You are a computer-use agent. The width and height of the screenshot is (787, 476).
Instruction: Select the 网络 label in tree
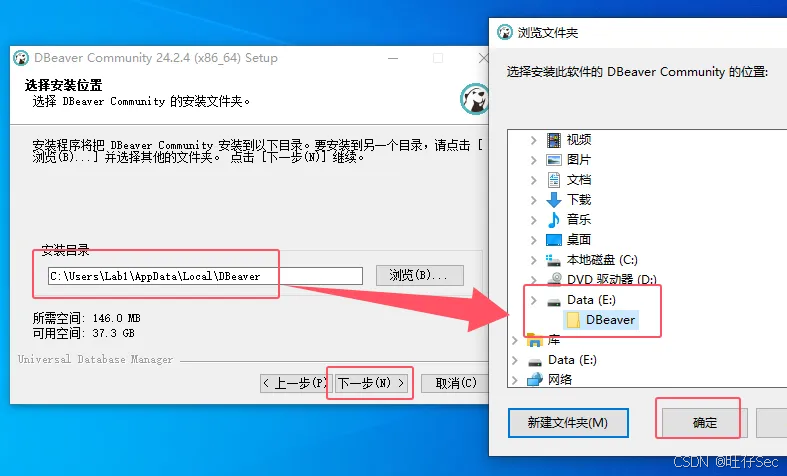pos(560,380)
